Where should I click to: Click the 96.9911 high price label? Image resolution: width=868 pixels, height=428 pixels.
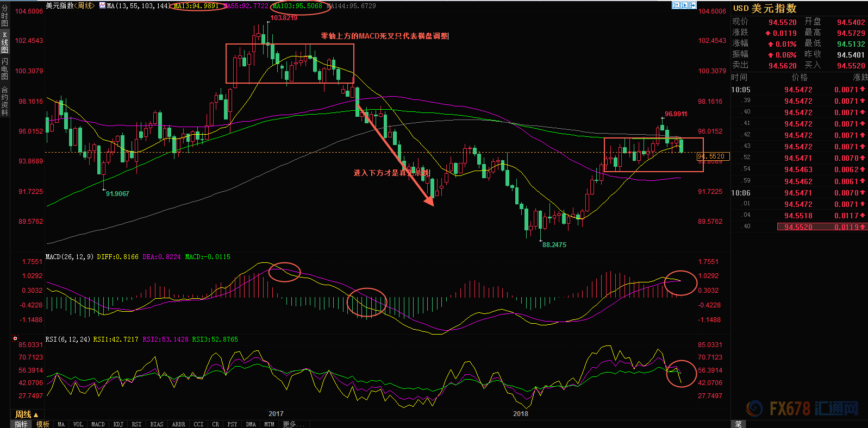676,114
